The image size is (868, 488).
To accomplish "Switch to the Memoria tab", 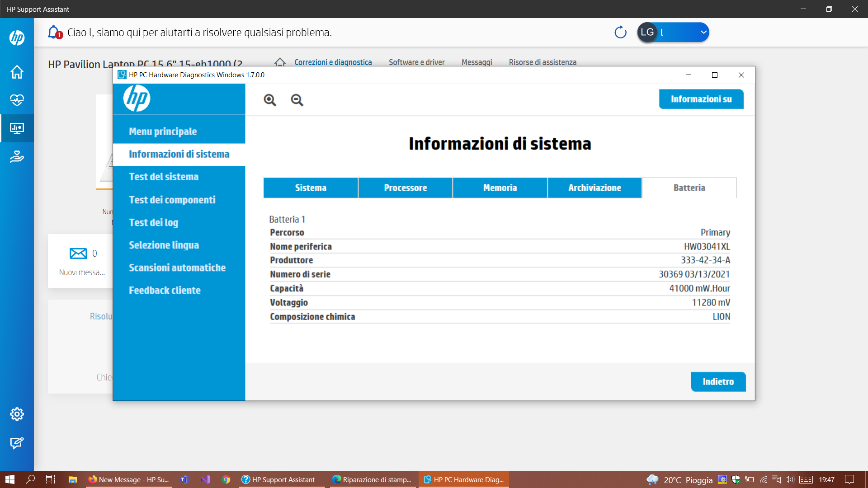I will tap(500, 188).
